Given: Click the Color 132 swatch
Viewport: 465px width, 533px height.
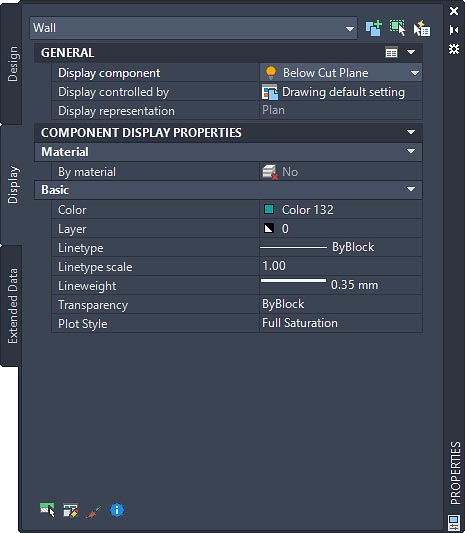Looking at the screenshot, I should tap(269, 209).
